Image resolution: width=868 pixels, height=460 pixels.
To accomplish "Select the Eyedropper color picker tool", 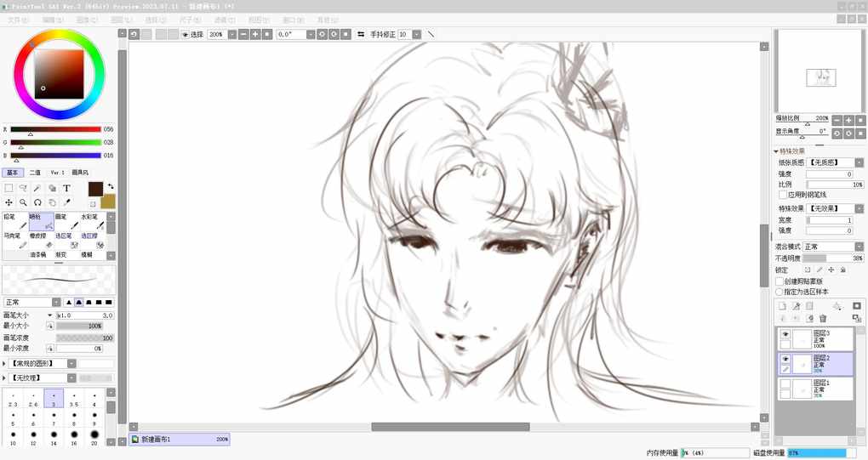I will click(x=66, y=202).
